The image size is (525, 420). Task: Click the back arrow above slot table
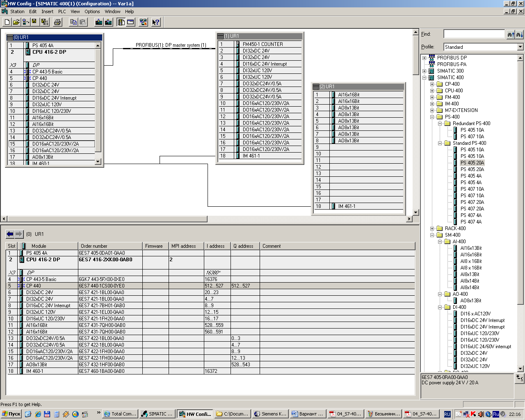(x=10, y=234)
